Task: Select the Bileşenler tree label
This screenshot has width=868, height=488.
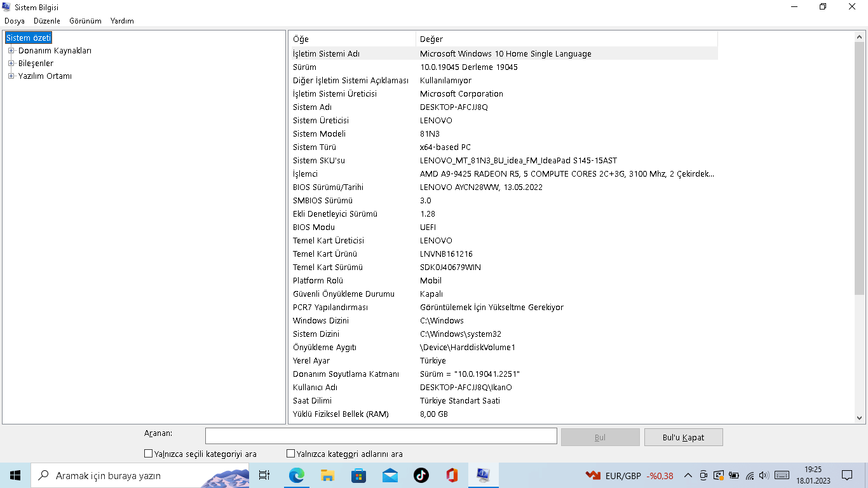Action: (36, 64)
